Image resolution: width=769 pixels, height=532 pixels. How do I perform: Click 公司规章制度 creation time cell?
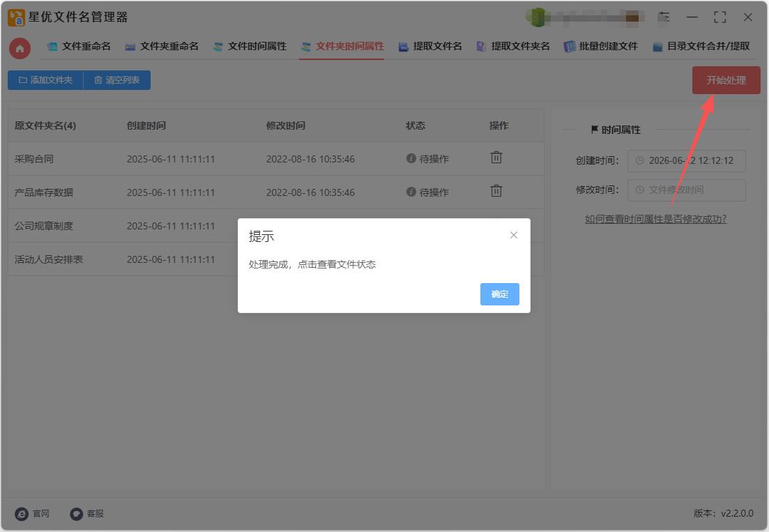171,225
